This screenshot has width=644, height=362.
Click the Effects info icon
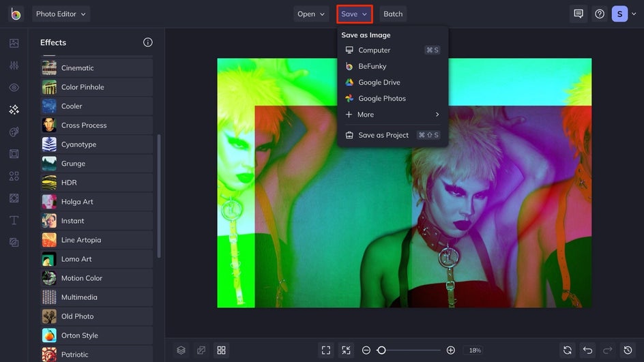click(148, 42)
